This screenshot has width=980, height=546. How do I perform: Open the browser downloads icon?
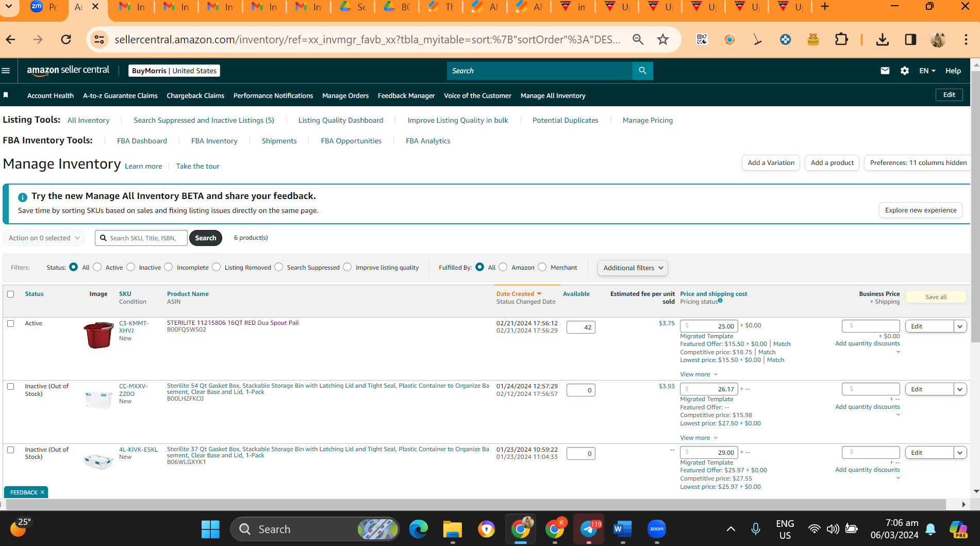(x=883, y=39)
